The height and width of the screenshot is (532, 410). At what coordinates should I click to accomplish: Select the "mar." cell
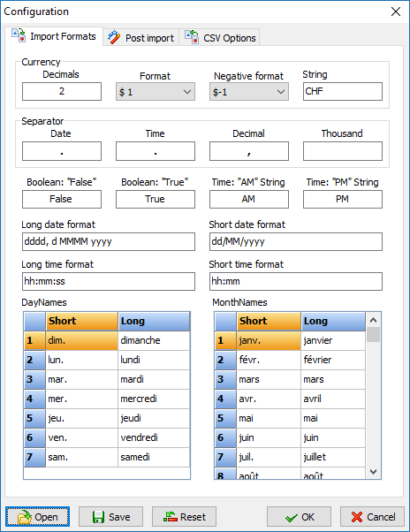[81, 379]
